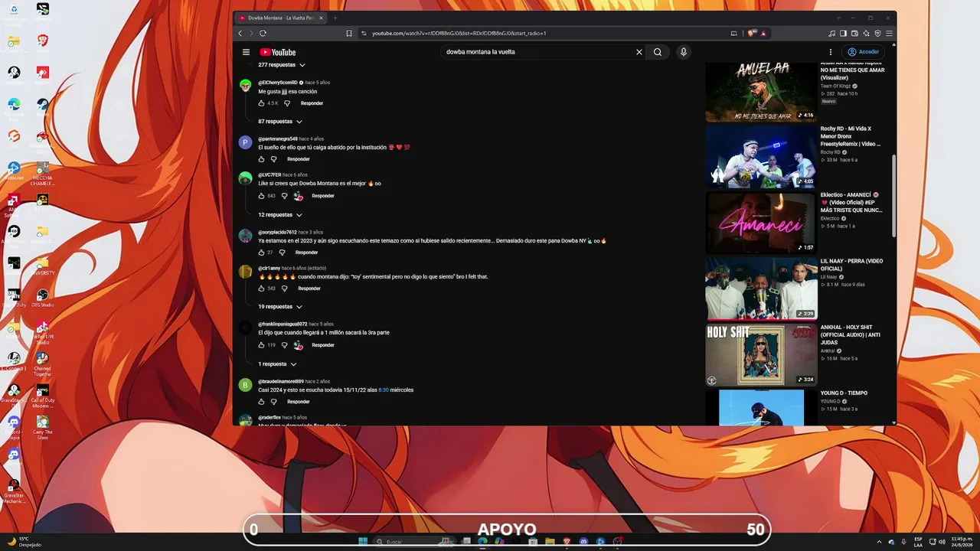The image size is (980, 551).
Task: Click the YouTube page vertical scrollbar
Action: point(893,195)
